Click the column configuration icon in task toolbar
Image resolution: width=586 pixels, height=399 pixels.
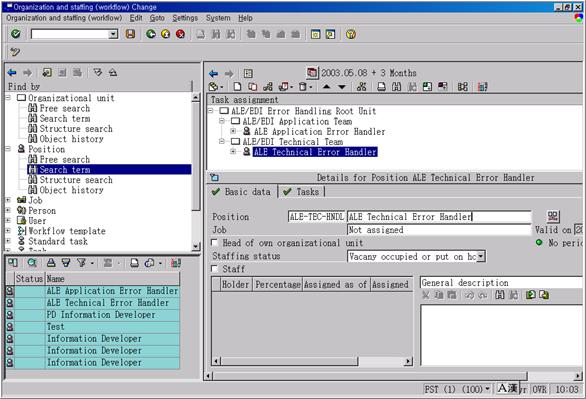pyautogui.click(x=482, y=87)
